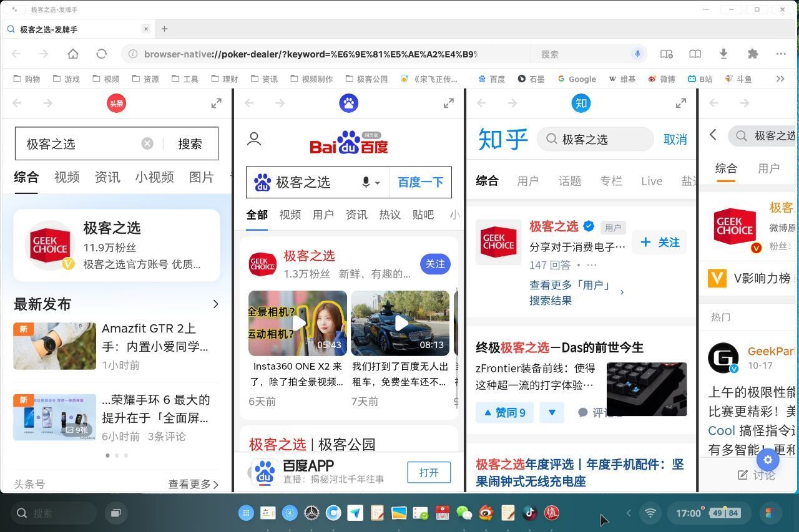Expand 最新发布 with its right chevron
Image resolution: width=799 pixels, height=532 pixels.
pos(216,304)
